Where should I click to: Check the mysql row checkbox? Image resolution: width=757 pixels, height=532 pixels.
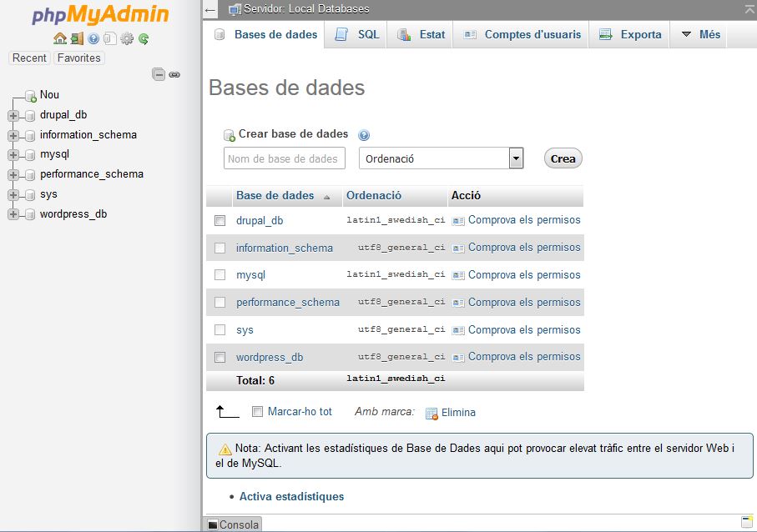pos(220,275)
